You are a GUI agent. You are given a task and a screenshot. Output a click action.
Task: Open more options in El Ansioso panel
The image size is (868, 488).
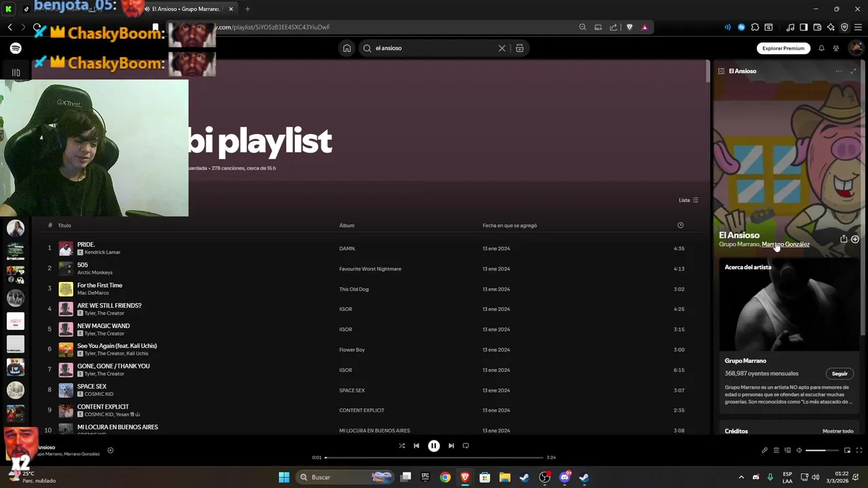click(839, 71)
